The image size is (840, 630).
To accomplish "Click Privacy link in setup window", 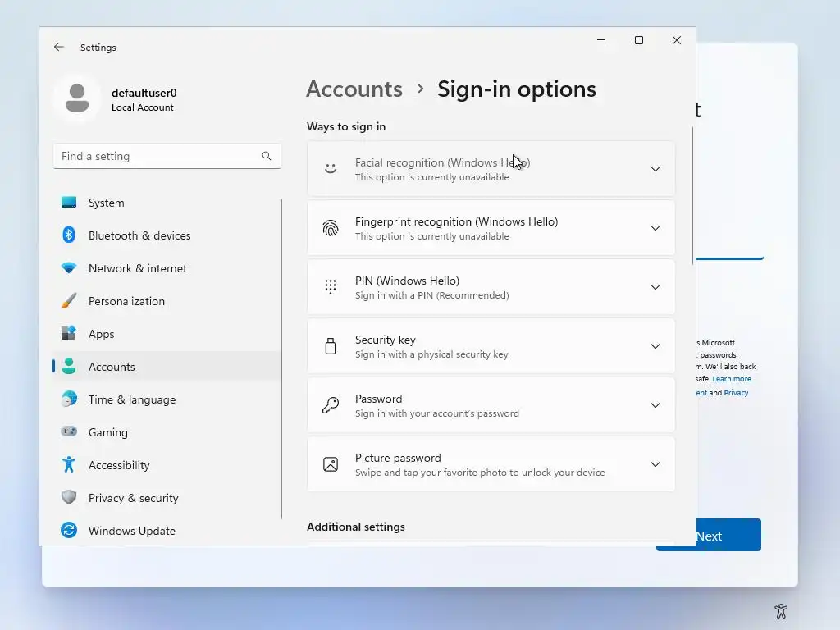I will 736,393.
